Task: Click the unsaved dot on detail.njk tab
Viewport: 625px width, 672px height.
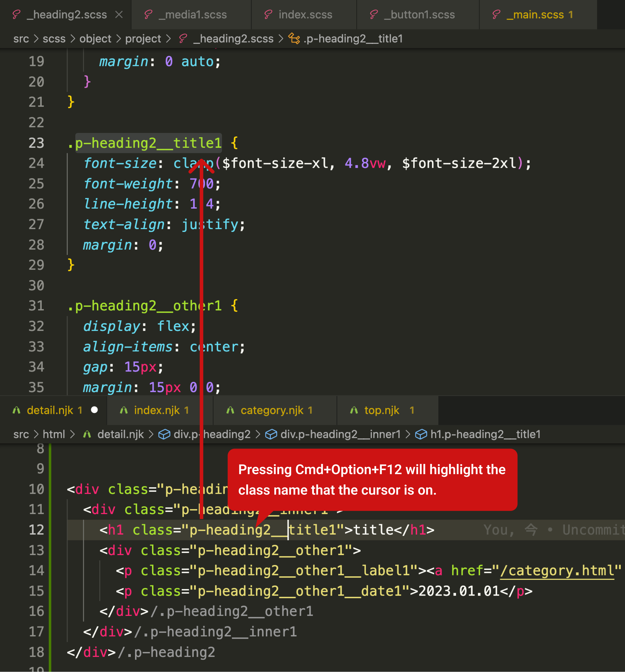Action: click(95, 410)
